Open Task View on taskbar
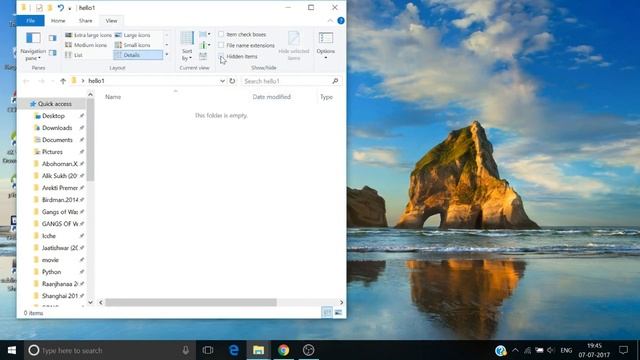Viewport: 640px width, 360px height. coord(208,350)
